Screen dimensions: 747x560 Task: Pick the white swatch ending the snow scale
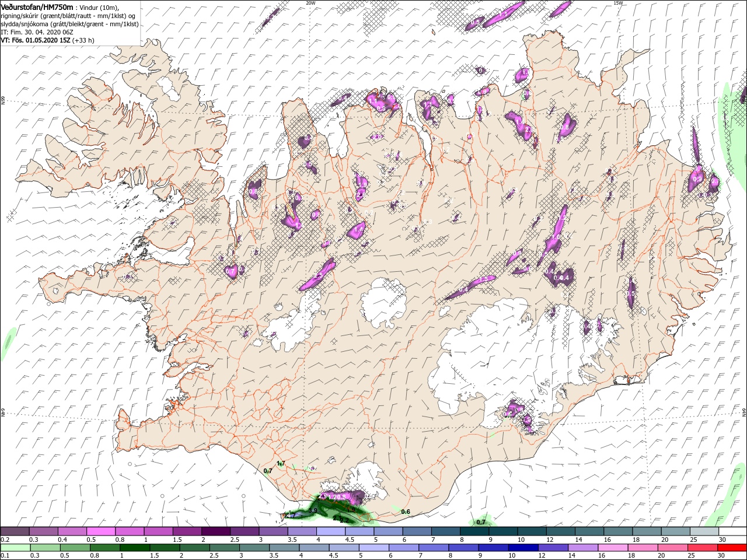coord(732,531)
